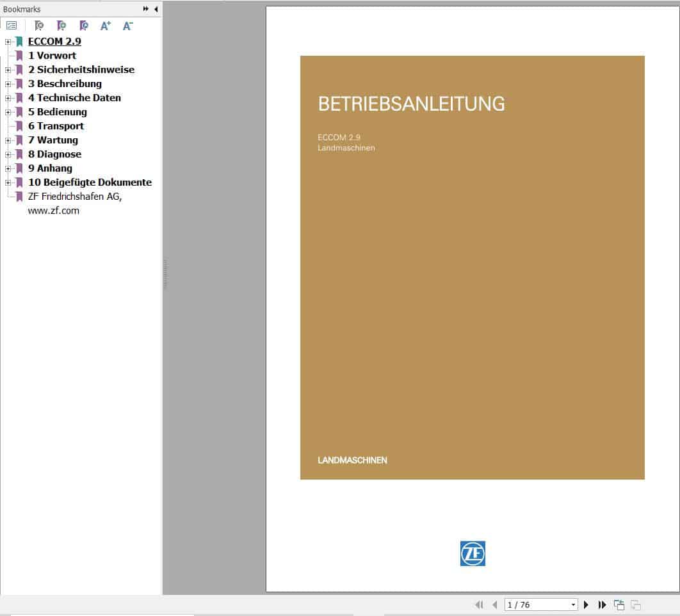Open the ZF Friedrichshafen AG, www.zf.com bookmark
The image size is (680, 616).
pos(75,204)
